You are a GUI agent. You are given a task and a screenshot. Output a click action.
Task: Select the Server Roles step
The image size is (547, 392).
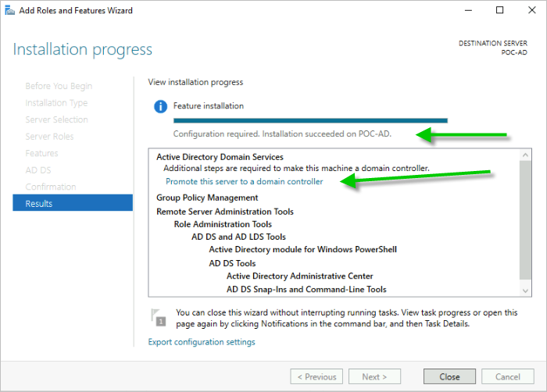click(49, 137)
